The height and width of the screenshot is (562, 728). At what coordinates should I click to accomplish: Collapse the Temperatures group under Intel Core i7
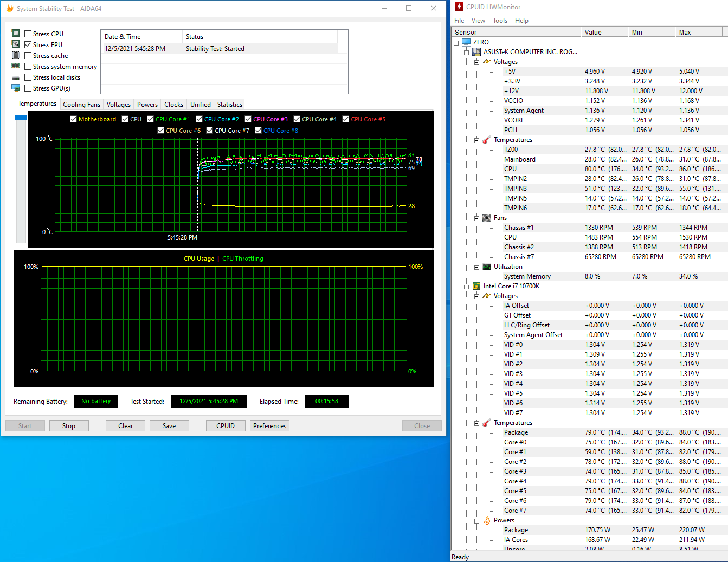click(x=476, y=423)
